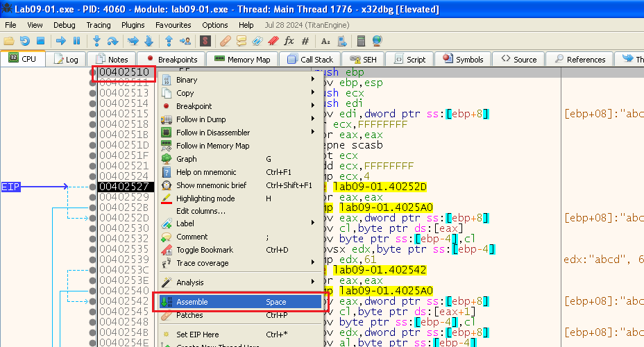The height and width of the screenshot is (347, 644).
Task: Select address row 00402527
Action: click(x=124, y=187)
